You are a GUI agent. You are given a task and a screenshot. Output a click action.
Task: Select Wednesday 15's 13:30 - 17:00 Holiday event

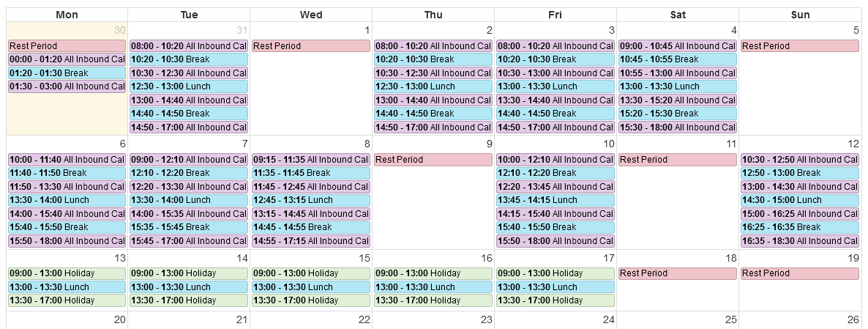coord(311,300)
